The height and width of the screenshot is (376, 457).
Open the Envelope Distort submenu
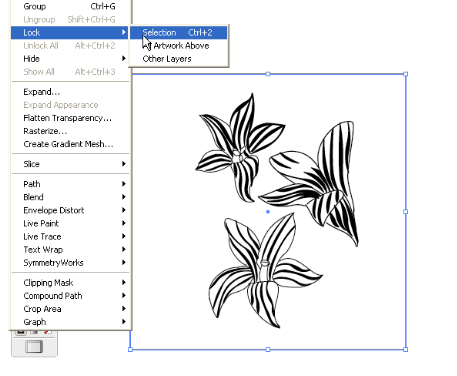point(70,210)
